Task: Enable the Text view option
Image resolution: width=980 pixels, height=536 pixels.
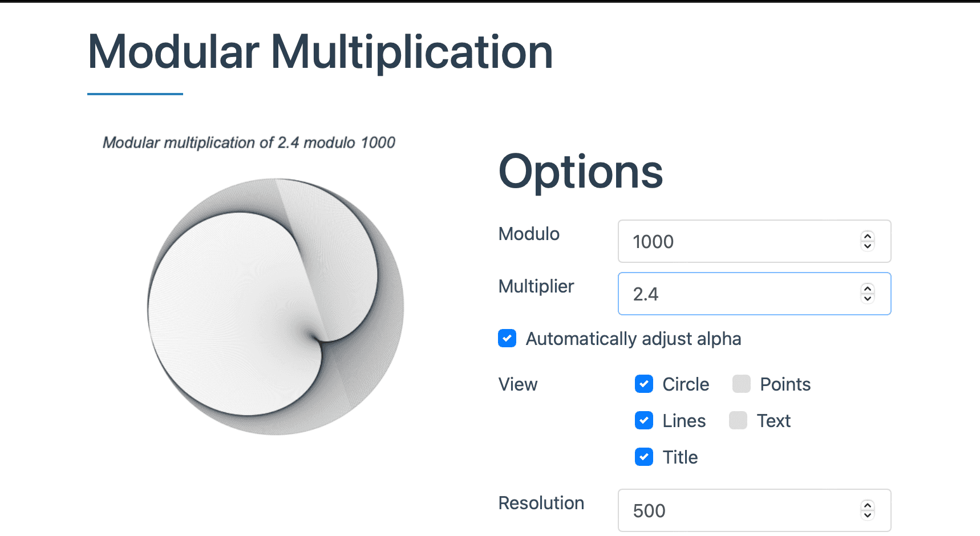Action: point(738,420)
